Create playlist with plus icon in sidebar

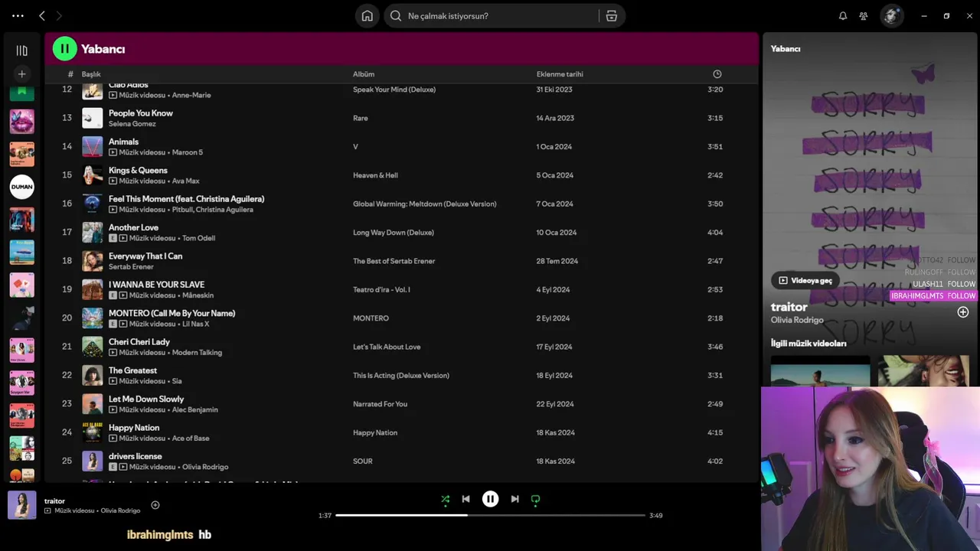click(x=22, y=73)
